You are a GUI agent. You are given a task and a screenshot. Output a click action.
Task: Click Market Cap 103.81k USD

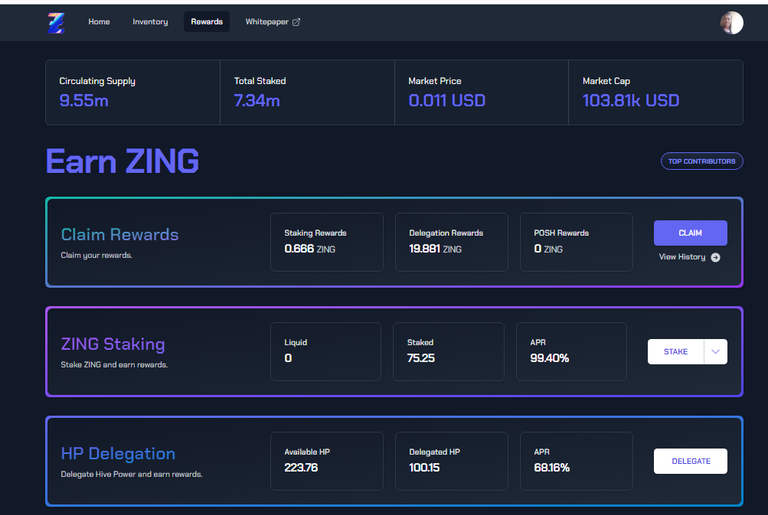pyautogui.click(x=631, y=100)
